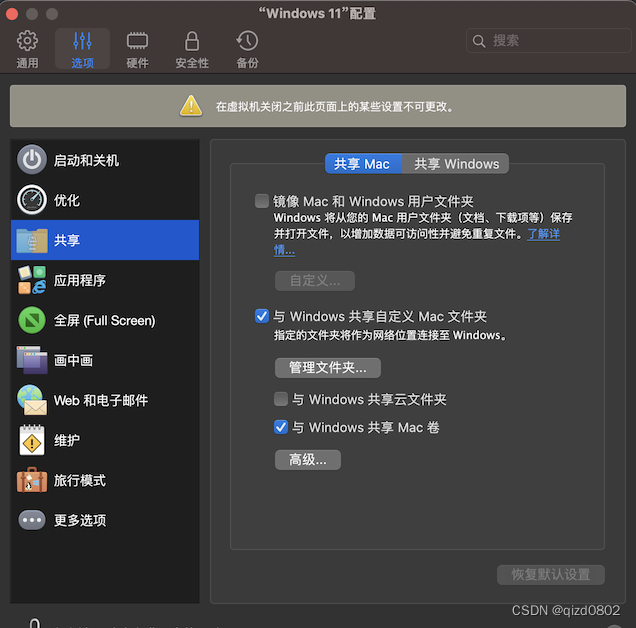Select the 选项 (Options) sliders tab
This screenshot has height=628, width=636.
coord(82,49)
